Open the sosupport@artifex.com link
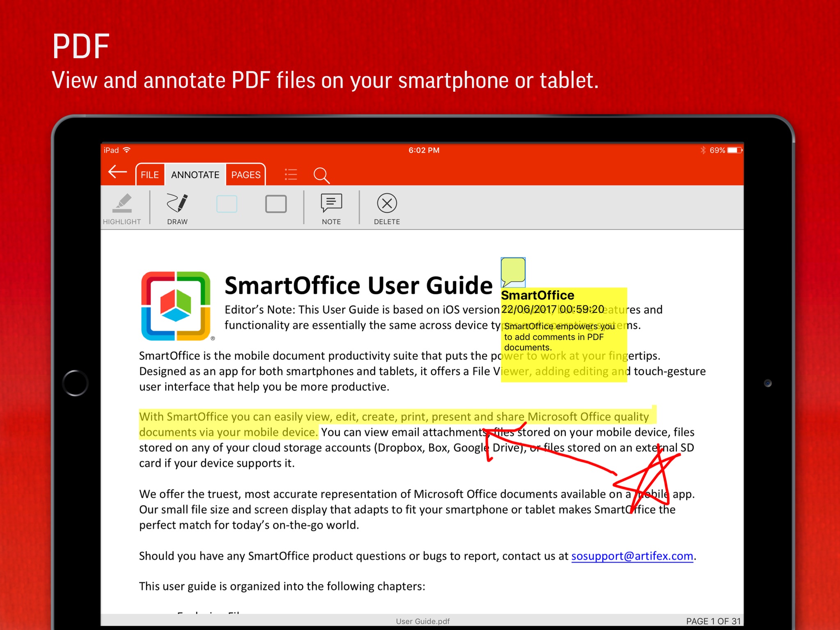Image resolution: width=840 pixels, height=630 pixels. point(632,556)
